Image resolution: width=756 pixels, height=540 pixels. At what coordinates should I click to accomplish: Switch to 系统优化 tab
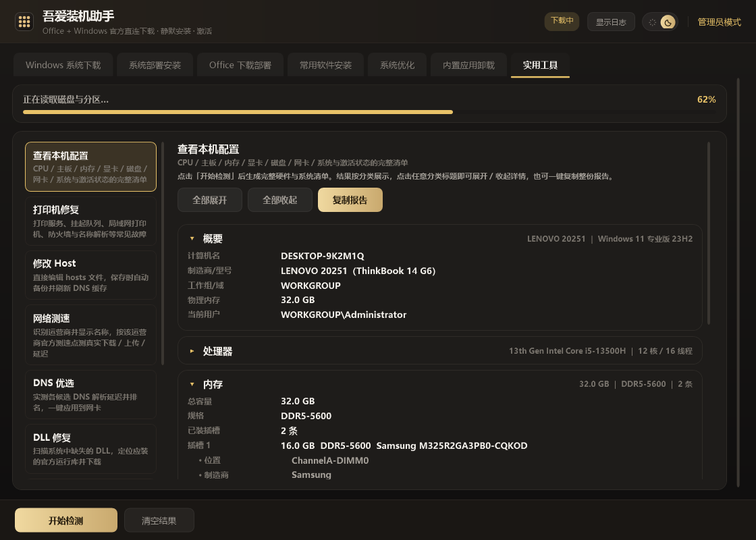(x=397, y=65)
